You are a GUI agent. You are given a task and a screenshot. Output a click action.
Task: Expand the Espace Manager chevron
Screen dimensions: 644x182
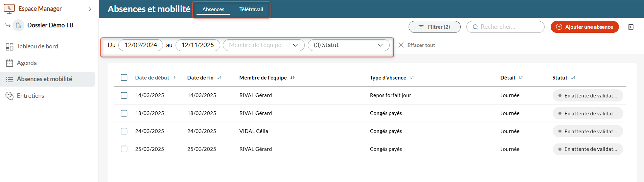click(90, 9)
